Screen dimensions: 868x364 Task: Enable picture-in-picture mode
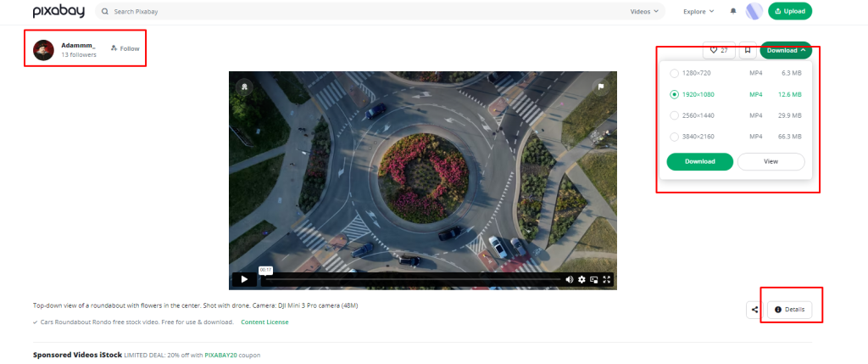[594, 279]
